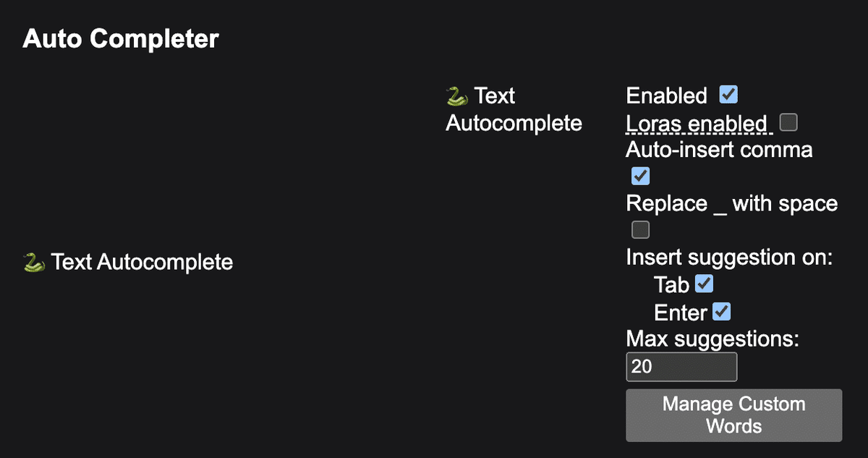Image resolution: width=868 pixels, height=458 pixels.
Task: Click the Auto-insert comma label
Action: [720, 150]
